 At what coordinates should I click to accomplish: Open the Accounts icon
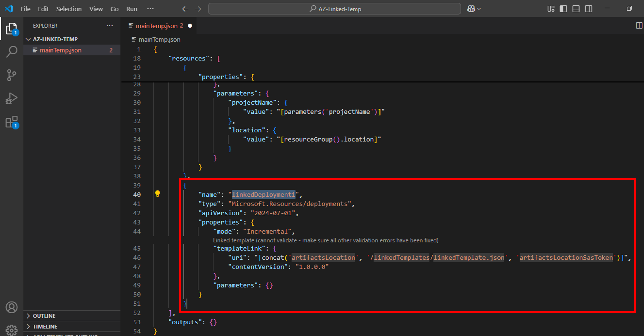[x=12, y=308]
